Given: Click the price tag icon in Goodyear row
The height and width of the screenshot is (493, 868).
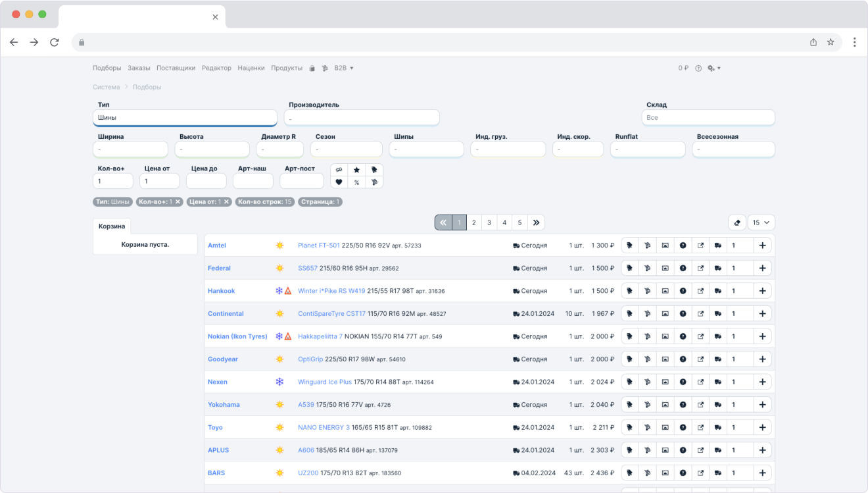Looking at the screenshot, I should point(629,359).
